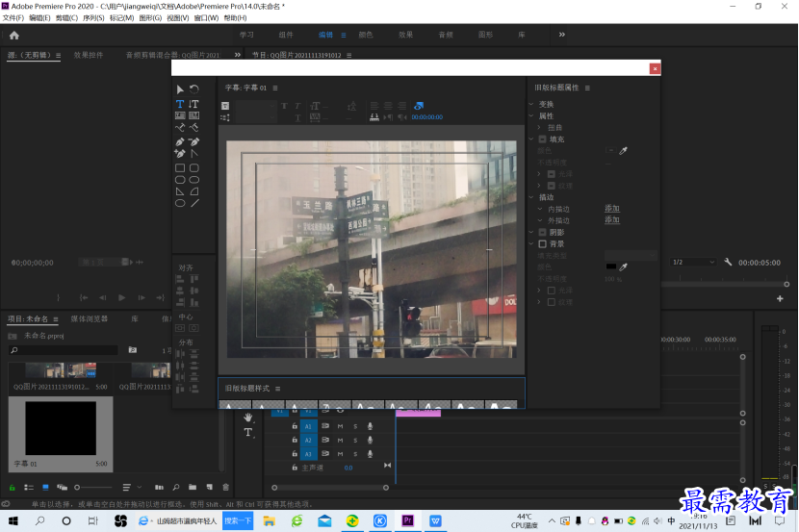This screenshot has height=532, width=799.
Task: Open File Explorer from the taskbar
Action: pyautogui.click(x=269, y=520)
